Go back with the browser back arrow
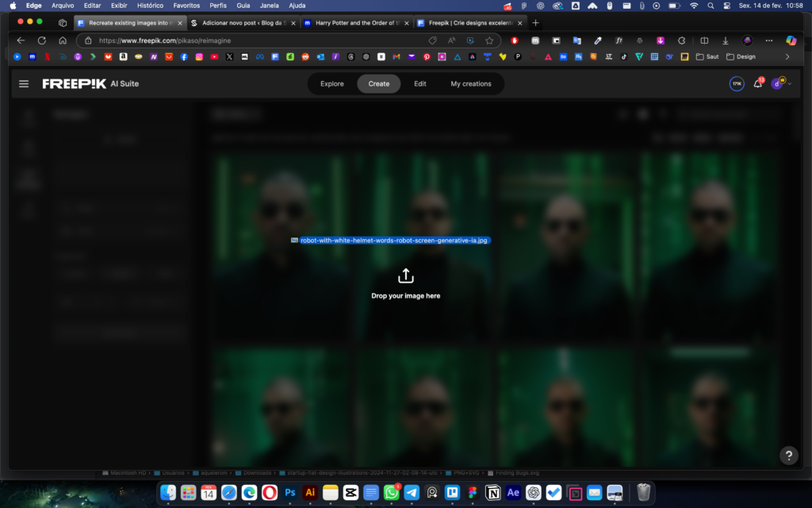The width and height of the screenshot is (812, 508). point(21,40)
